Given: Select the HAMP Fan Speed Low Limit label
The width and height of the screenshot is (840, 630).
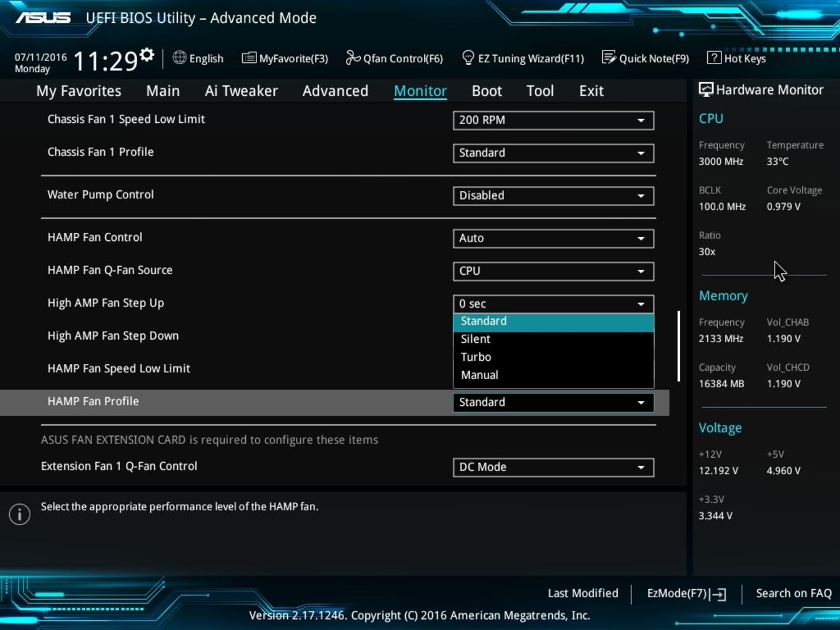Looking at the screenshot, I should click(x=119, y=368).
